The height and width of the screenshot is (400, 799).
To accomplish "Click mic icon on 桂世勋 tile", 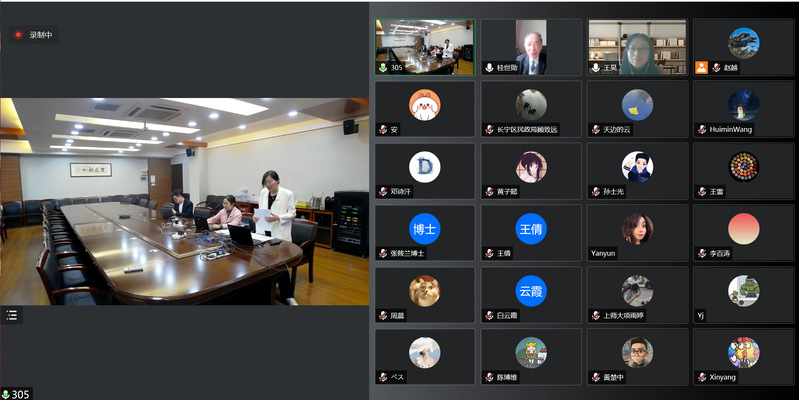I will pyautogui.click(x=489, y=67).
